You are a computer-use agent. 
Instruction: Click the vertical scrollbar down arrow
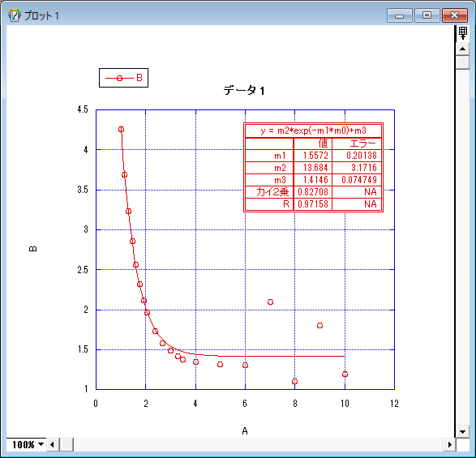click(x=463, y=431)
